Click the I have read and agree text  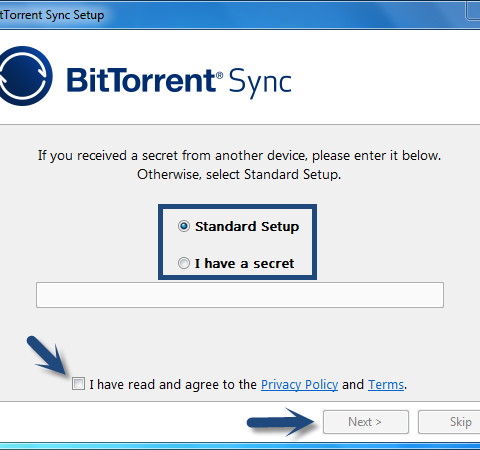click(x=173, y=384)
